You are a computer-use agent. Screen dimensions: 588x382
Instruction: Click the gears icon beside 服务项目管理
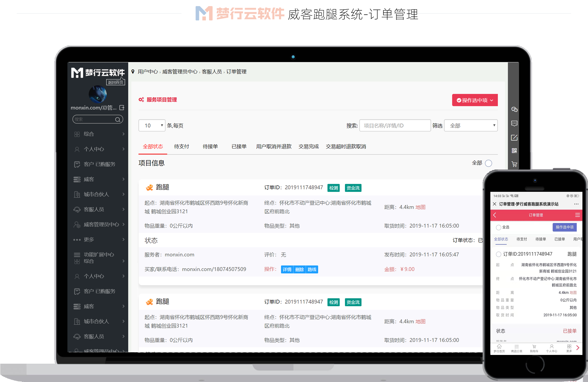tap(141, 100)
